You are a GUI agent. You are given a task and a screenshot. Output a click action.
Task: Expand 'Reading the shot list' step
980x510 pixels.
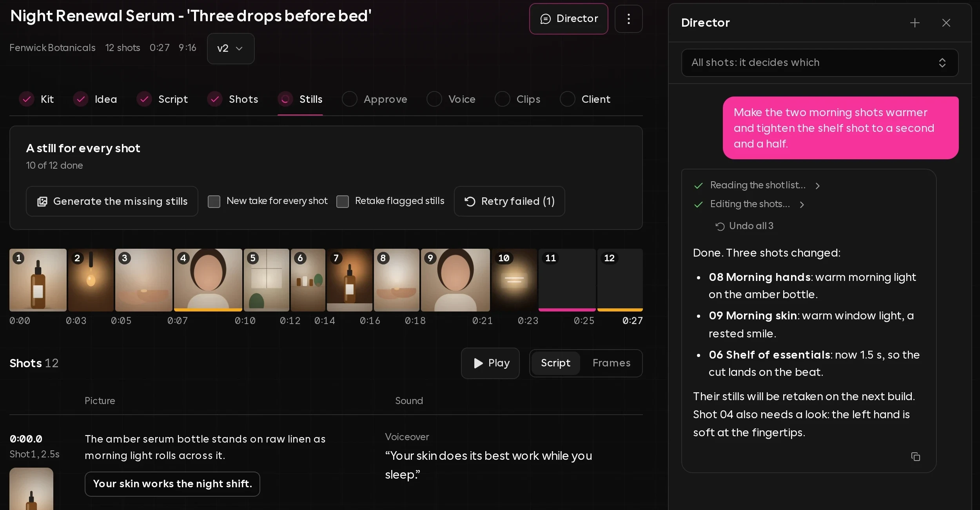[757, 185]
